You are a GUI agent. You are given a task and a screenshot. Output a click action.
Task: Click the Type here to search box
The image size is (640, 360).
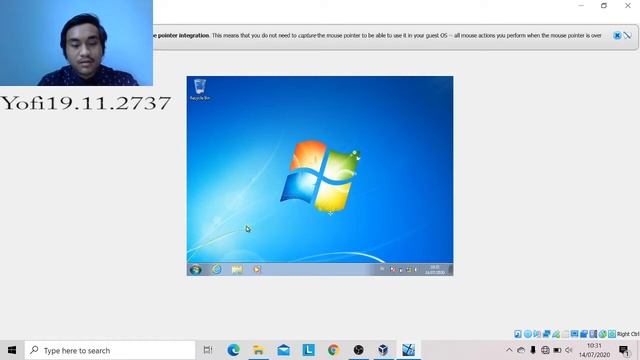pos(110,350)
